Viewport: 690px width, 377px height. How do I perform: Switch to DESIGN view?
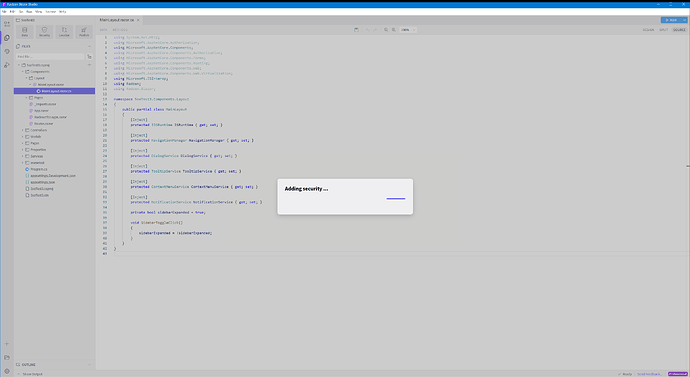tap(648, 30)
